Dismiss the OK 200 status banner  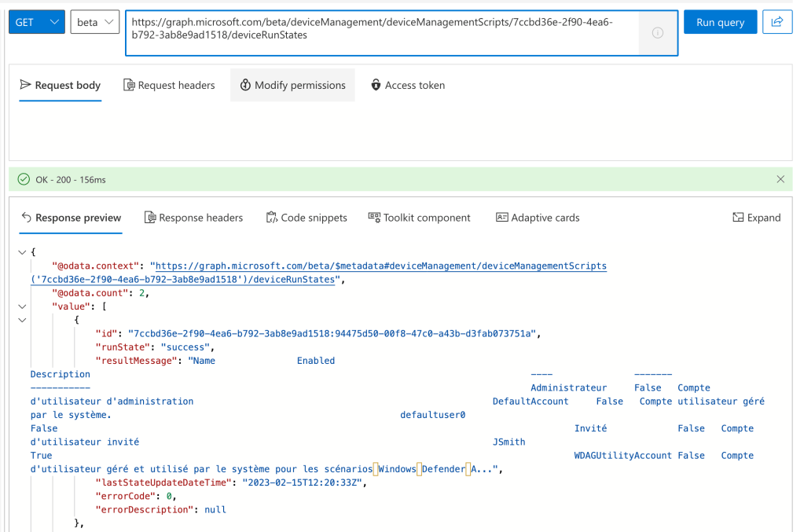click(780, 179)
